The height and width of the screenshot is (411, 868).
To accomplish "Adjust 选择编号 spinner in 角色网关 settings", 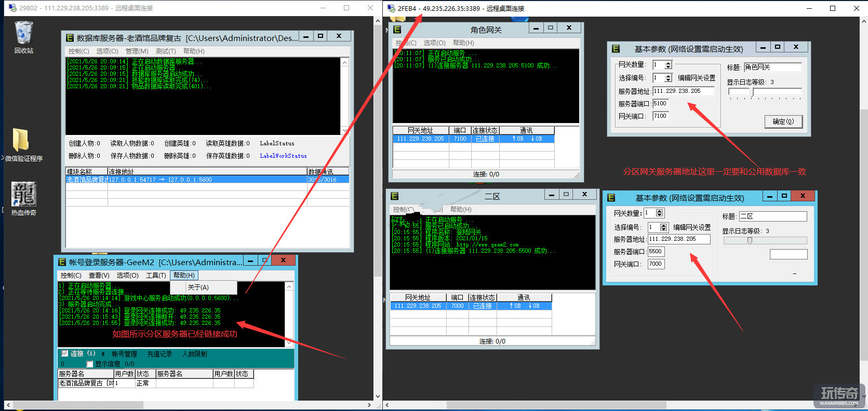I will pyautogui.click(x=669, y=78).
